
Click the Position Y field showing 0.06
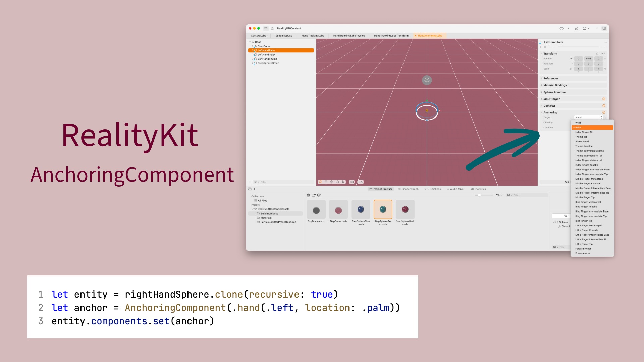click(588, 59)
